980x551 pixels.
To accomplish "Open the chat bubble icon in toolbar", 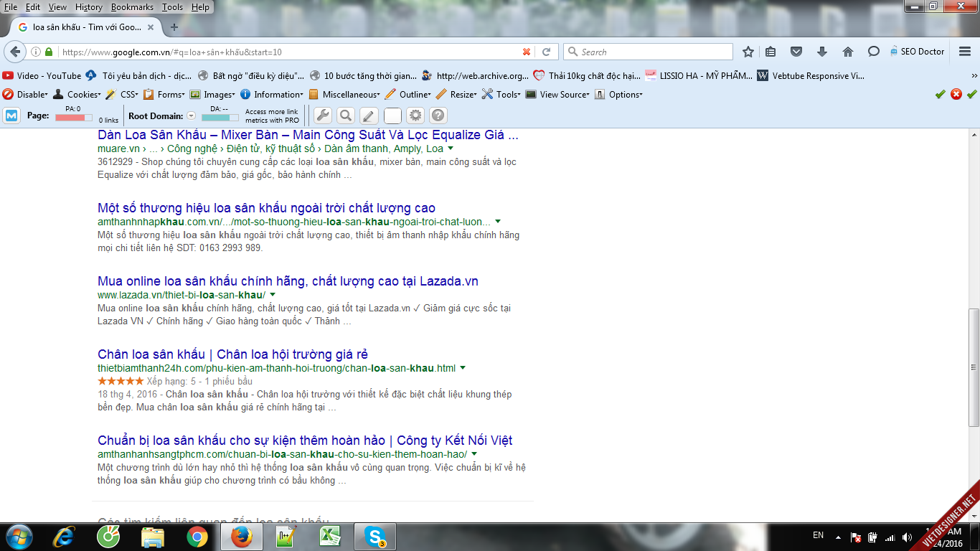I will coord(874,52).
